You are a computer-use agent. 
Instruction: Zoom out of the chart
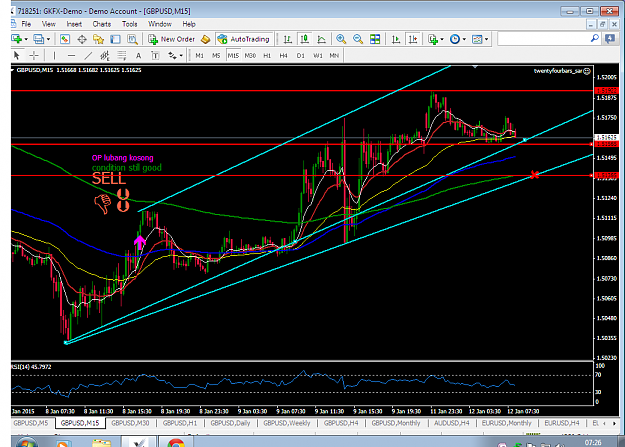358,39
